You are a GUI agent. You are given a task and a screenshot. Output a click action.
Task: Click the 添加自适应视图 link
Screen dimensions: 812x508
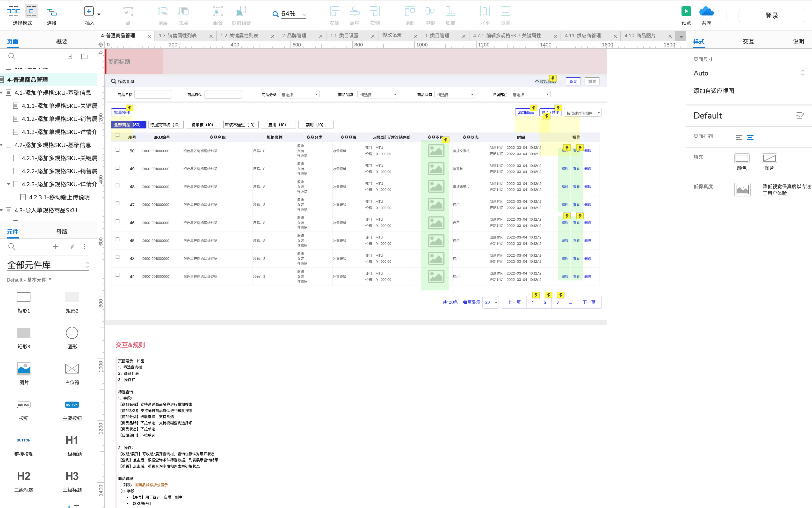714,91
